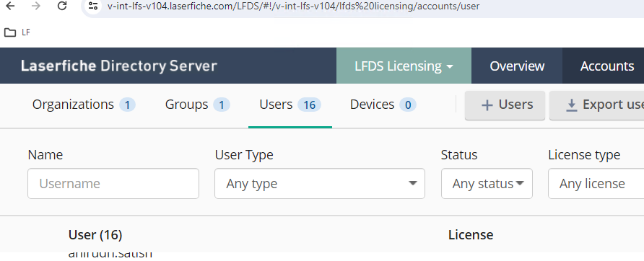
Task: Switch to the Organizations tab
Action: click(84, 105)
